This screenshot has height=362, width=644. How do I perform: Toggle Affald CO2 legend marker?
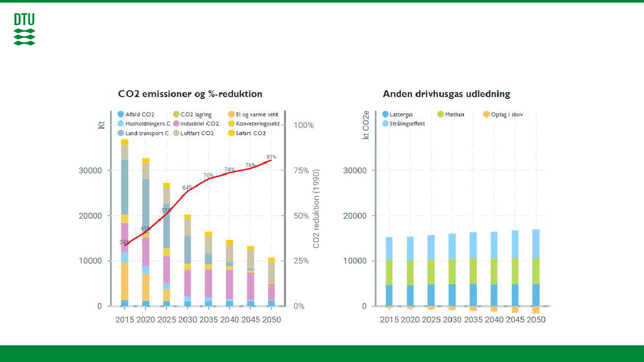coord(121,114)
